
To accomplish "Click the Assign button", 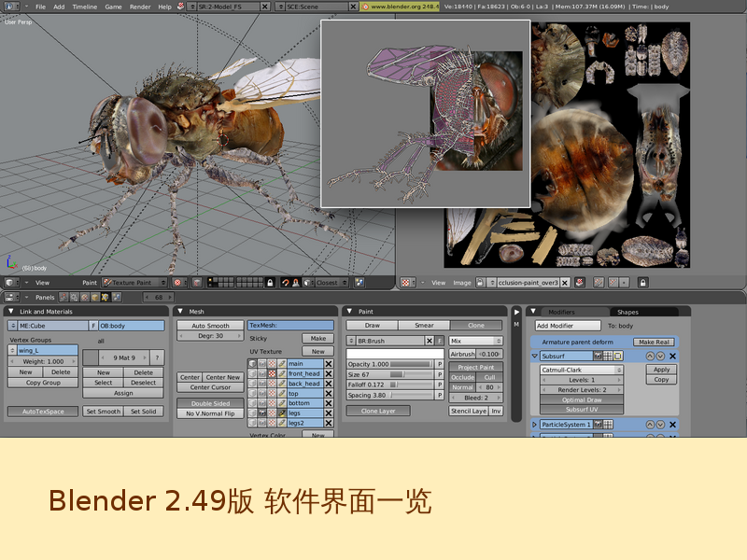I will click(123, 393).
